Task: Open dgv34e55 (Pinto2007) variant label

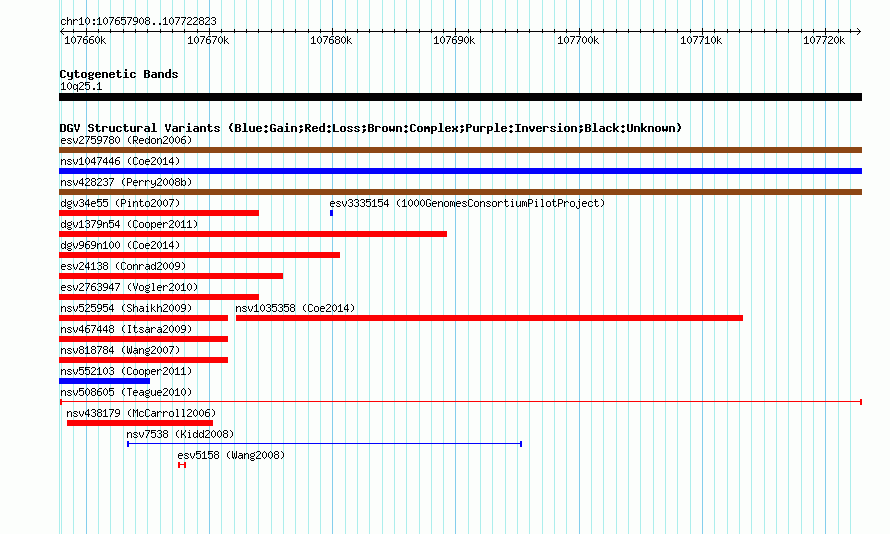Action: click(120, 203)
